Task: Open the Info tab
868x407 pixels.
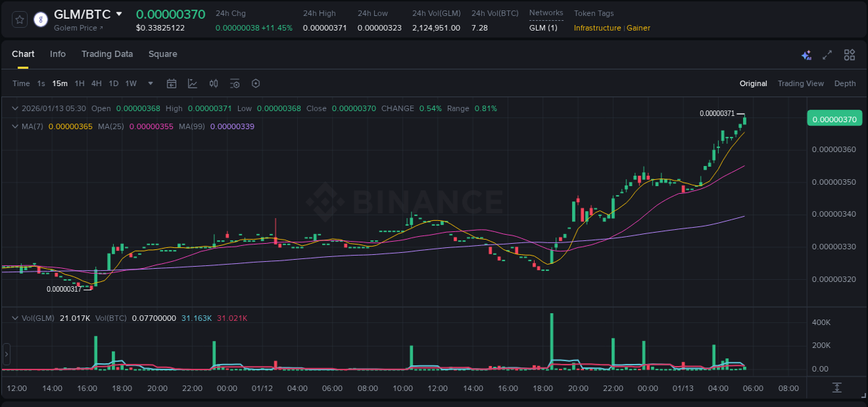Action: pyautogui.click(x=58, y=54)
